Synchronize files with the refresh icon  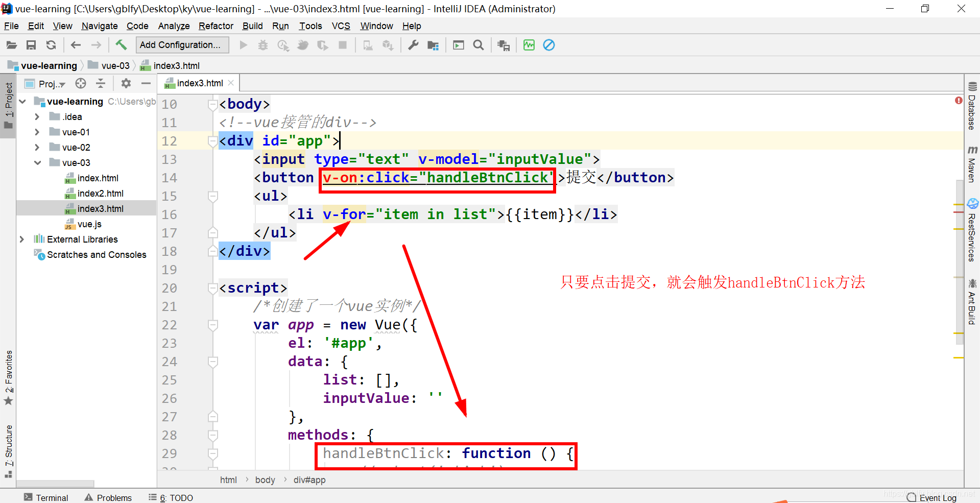[51, 45]
